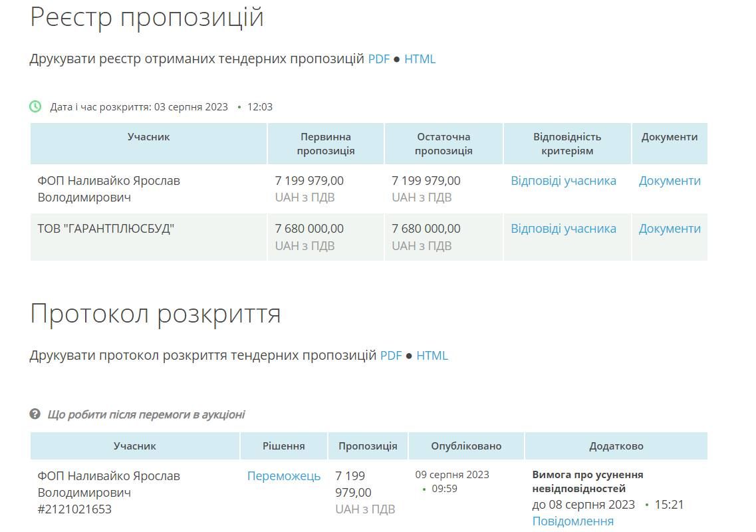Click participant ID #2121021653
The height and width of the screenshot is (532, 756).
74,509
